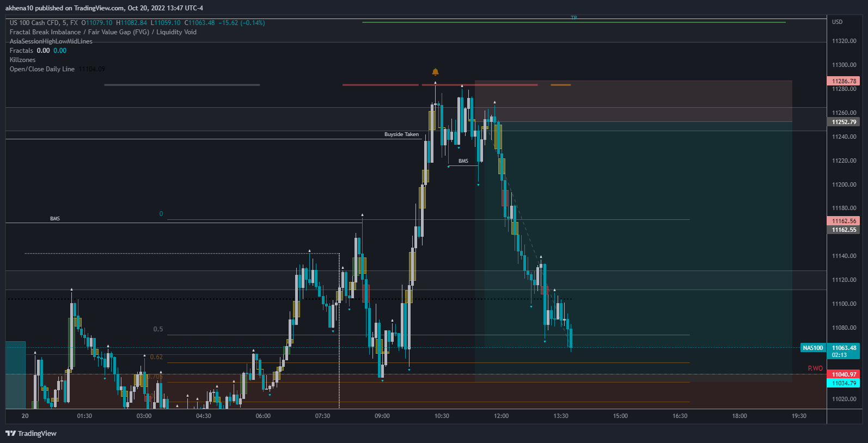Click the 03:00 time axis label
This screenshot has height=443, width=868.
pos(144,416)
